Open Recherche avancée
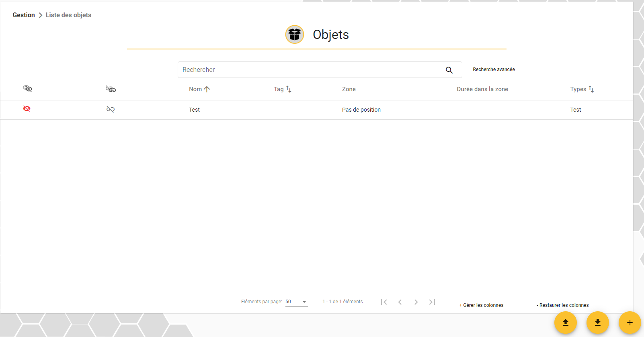 coord(494,69)
